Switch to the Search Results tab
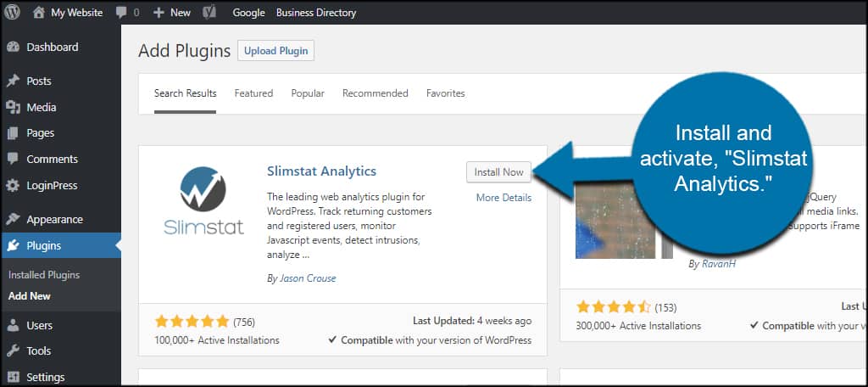868x387 pixels. [186, 93]
